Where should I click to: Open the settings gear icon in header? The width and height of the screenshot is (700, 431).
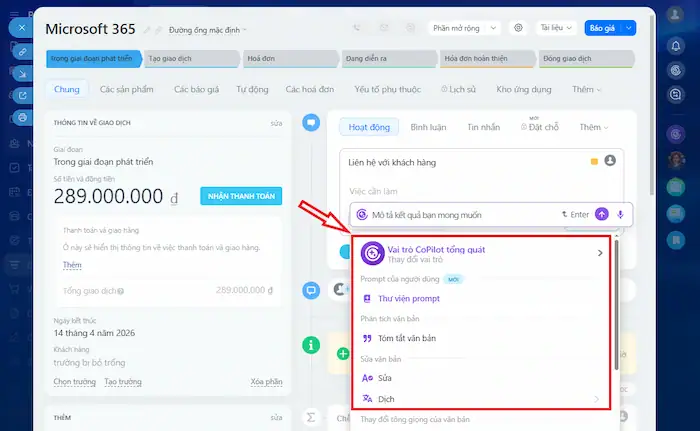click(x=518, y=28)
